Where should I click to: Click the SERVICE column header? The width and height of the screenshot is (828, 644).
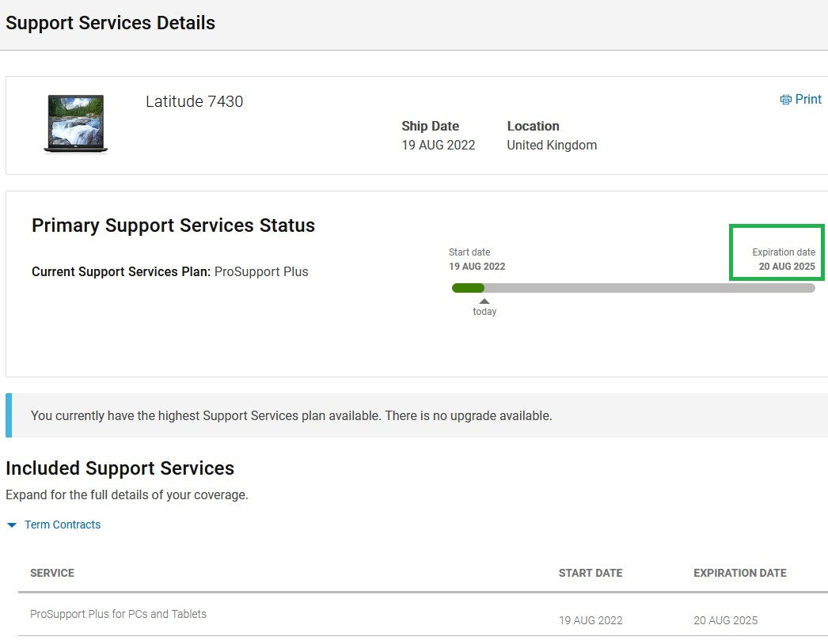pyautogui.click(x=52, y=573)
